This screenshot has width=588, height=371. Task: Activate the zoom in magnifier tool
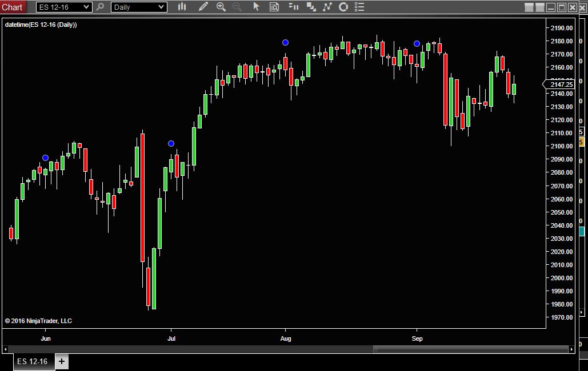pyautogui.click(x=221, y=7)
